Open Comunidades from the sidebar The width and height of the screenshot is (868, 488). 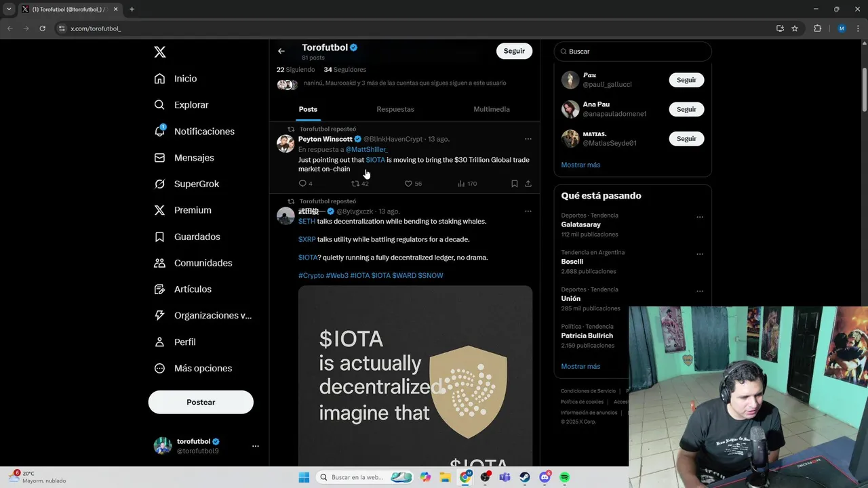point(193,263)
